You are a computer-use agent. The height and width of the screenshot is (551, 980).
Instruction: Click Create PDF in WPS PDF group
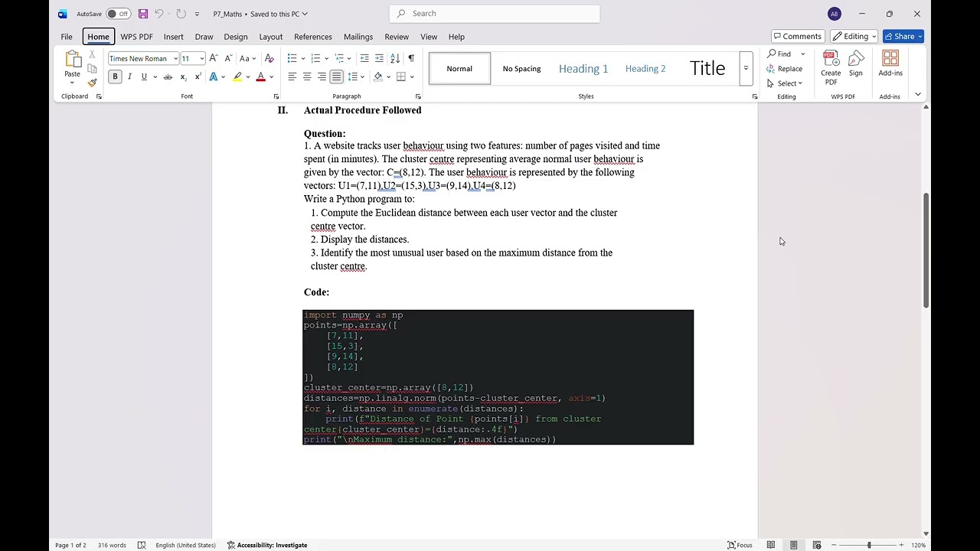click(831, 68)
